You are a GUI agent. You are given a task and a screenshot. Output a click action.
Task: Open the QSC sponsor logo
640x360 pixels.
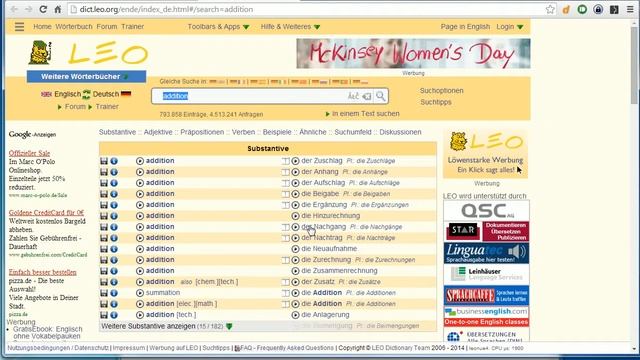486,211
